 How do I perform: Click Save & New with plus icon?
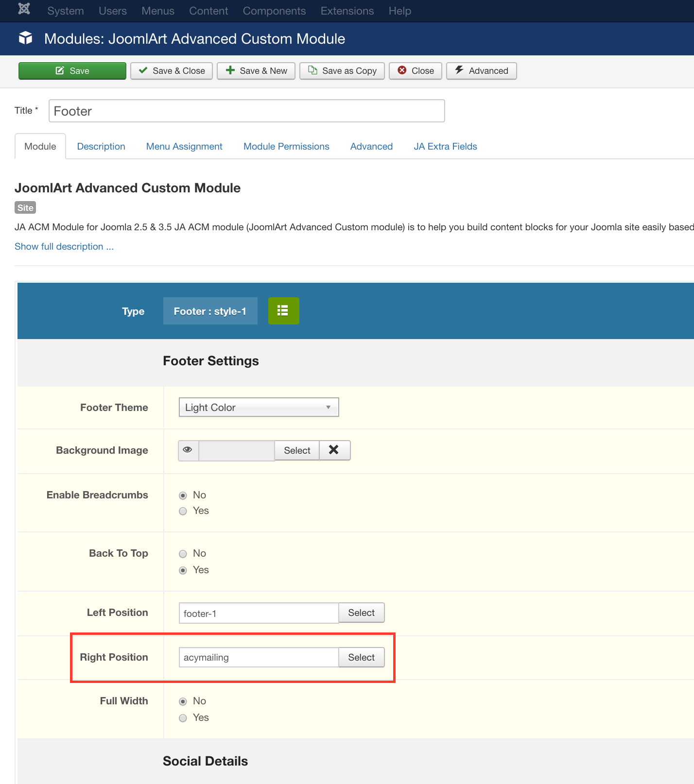point(256,71)
